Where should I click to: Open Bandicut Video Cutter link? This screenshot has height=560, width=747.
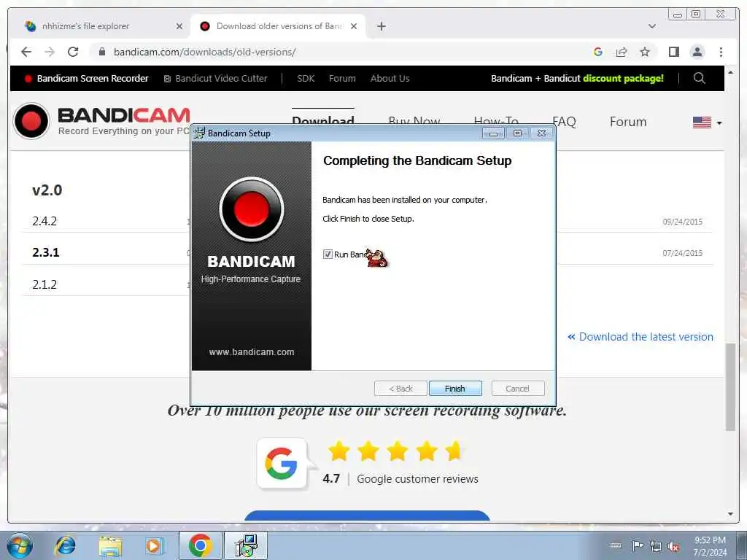pyautogui.click(x=215, y=79)
